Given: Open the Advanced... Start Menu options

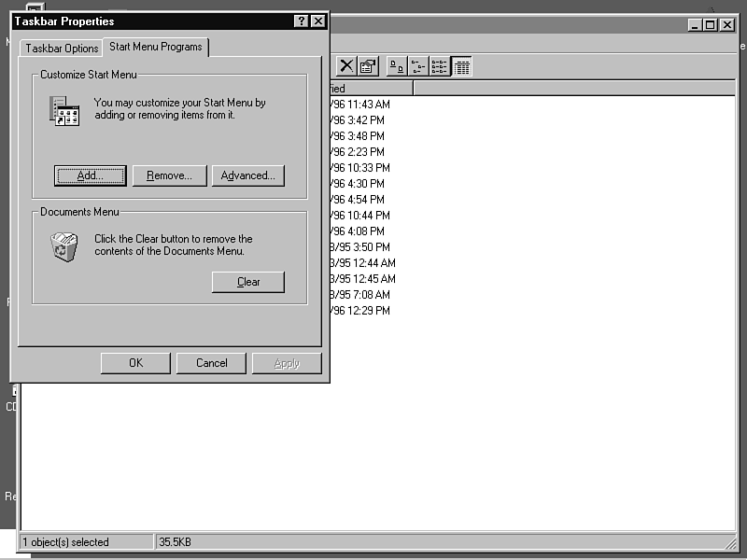Looking at the screenshot, I should click(x=247, y=175).
